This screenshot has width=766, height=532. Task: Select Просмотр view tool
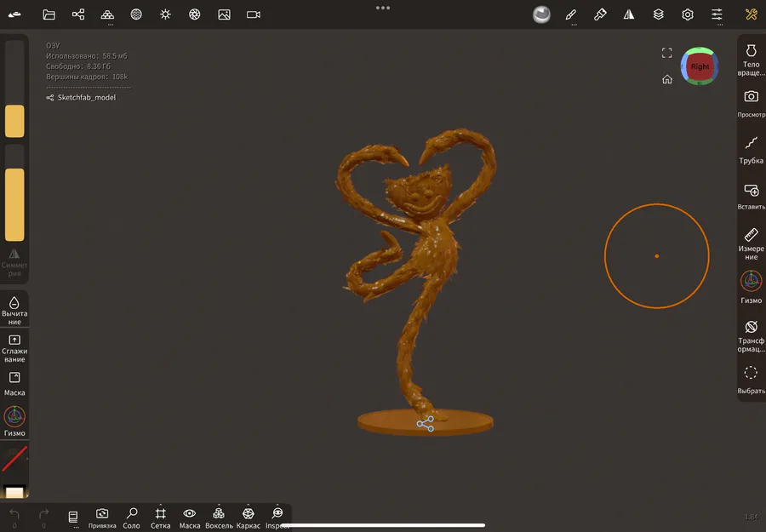click(x=752, y=104)
